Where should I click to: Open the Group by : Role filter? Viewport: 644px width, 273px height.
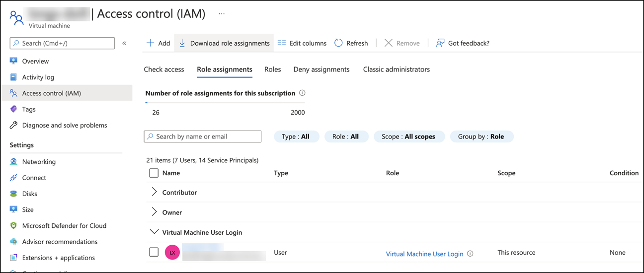pyautogui.click(x=481, y=136)
